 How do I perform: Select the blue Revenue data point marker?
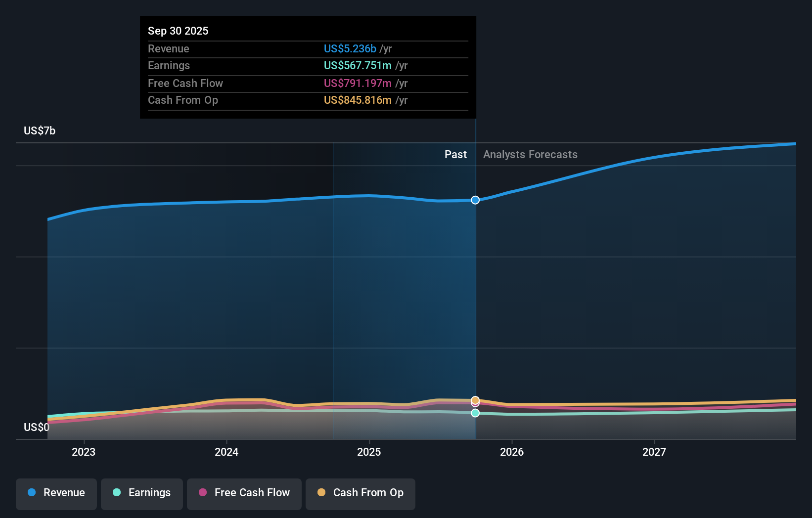[x=475, y=200]
